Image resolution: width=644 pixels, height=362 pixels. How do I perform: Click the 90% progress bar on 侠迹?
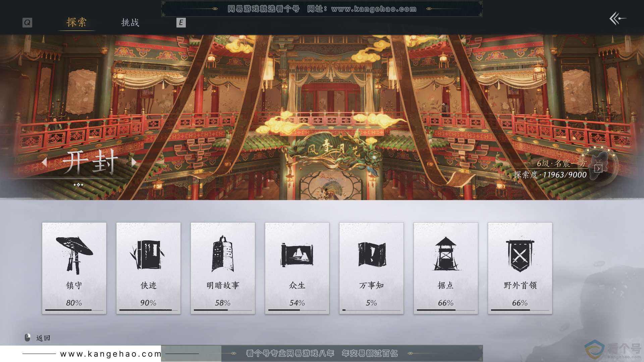click(x=149, y=310)
